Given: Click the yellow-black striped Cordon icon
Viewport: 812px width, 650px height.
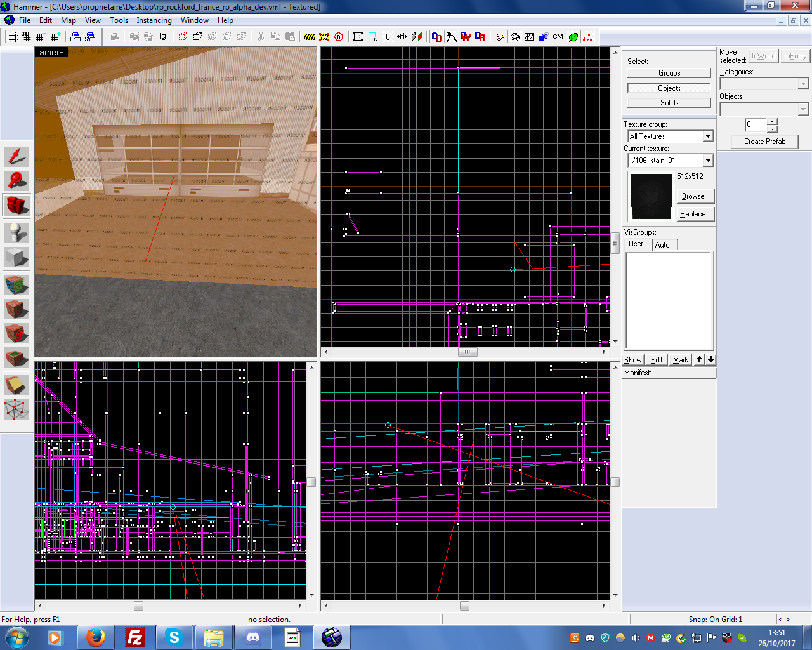Looking at the screenshot, I should tap(310, 37).
